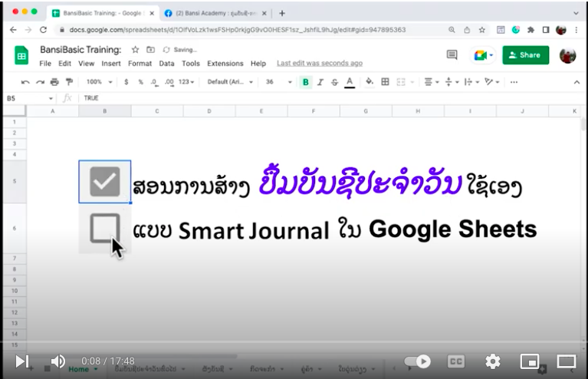Reload the page with the refresh icon
Image resolution: width=588 pixels, height=379 pixels.
(43, 30)
